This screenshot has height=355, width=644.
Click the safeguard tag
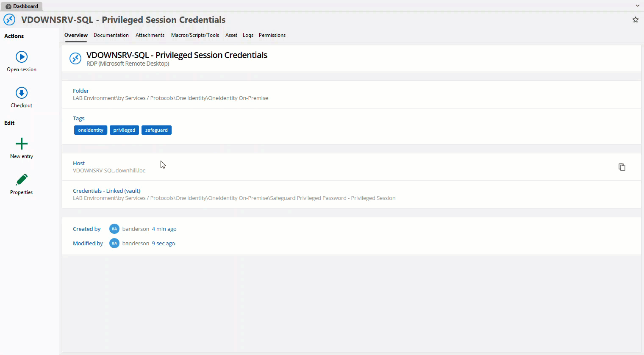tap(156, 130)
